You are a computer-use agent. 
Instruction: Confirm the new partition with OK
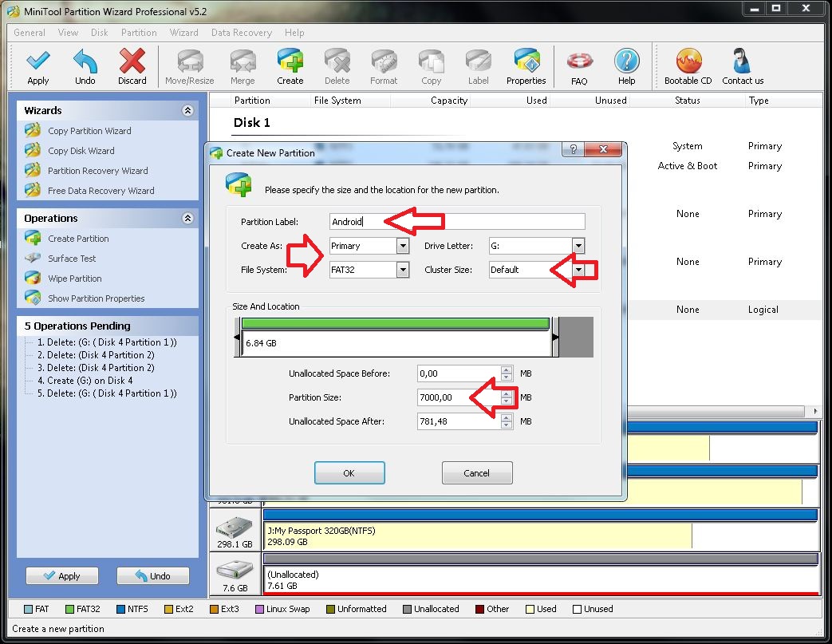tap(349, 472)
